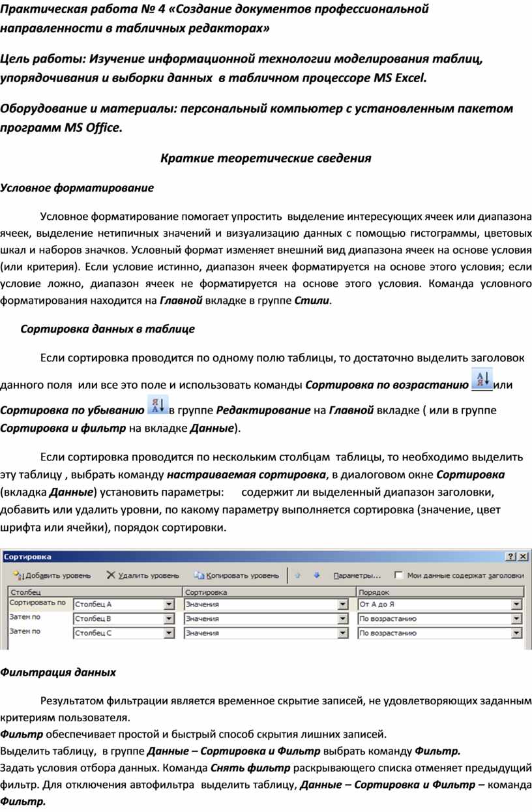Click the bold text Сортировка по возрастанию
The height and width of the screenshot is (812, 532).
(387, 384)
